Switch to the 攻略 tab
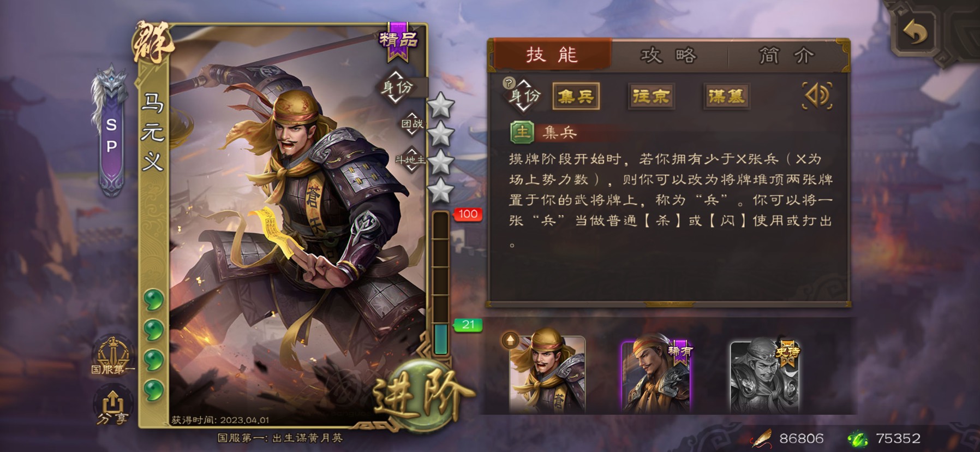The width and height of the screenshot is (980, 452). (668, 55)
